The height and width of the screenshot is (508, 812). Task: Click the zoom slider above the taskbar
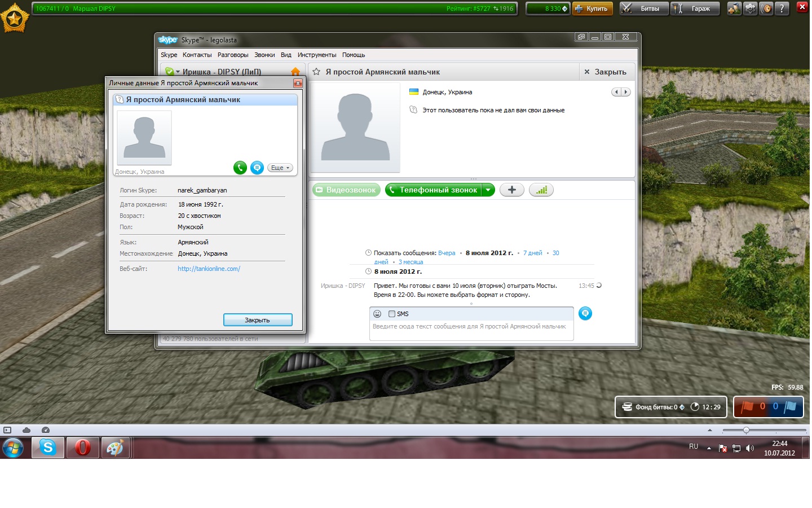pos(764,430)
